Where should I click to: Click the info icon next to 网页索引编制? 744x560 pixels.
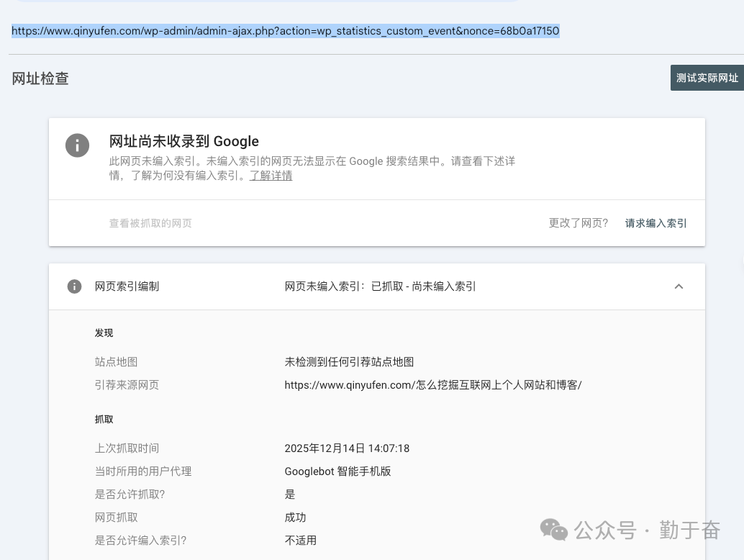pyautogui.click(x=74, y=286)
